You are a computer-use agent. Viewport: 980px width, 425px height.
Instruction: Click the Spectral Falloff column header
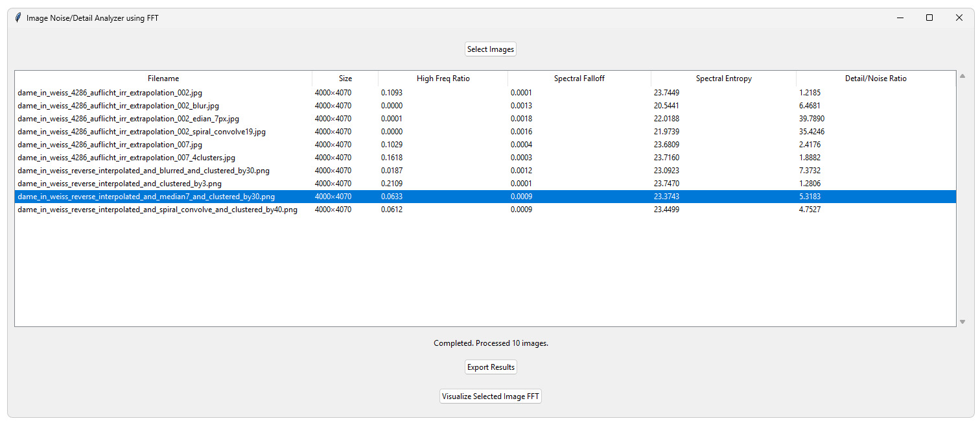579,79
